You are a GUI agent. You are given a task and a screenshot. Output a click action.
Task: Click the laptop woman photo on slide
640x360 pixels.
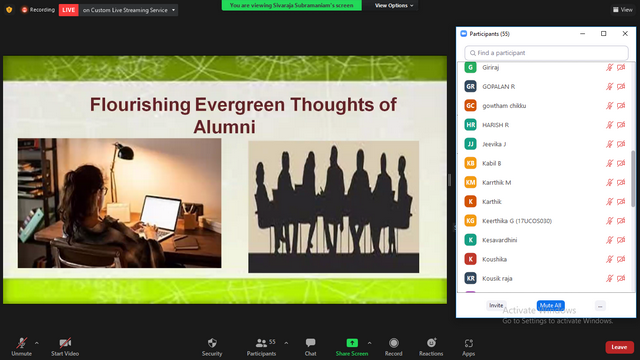coord(120,203)
